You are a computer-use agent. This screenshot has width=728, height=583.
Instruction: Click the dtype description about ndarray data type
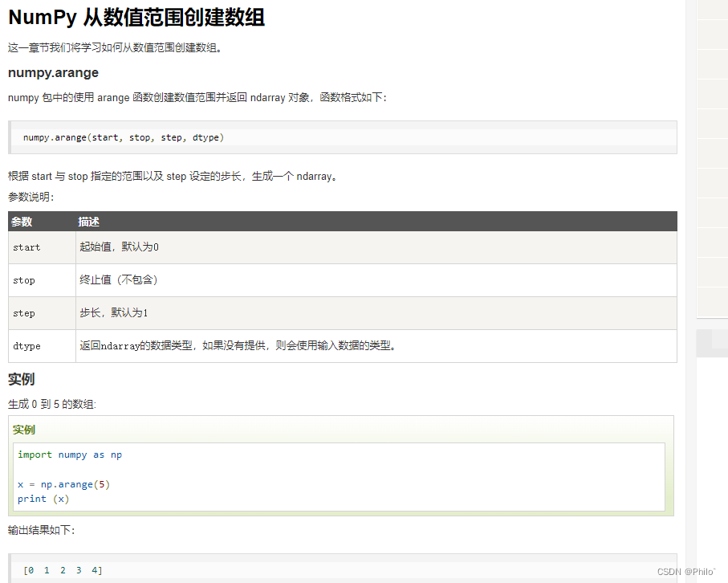coord(238,345)
